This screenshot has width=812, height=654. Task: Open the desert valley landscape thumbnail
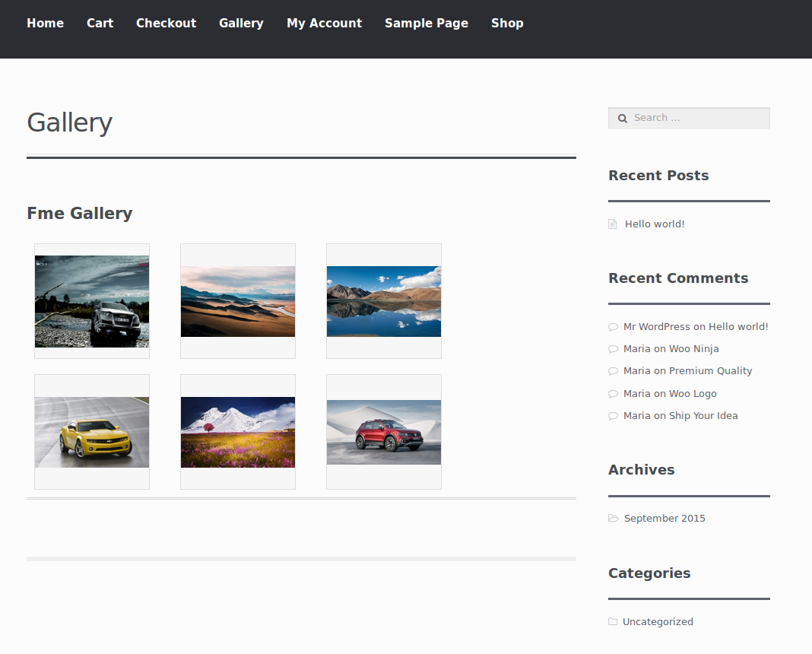click(x=238, y=302)
